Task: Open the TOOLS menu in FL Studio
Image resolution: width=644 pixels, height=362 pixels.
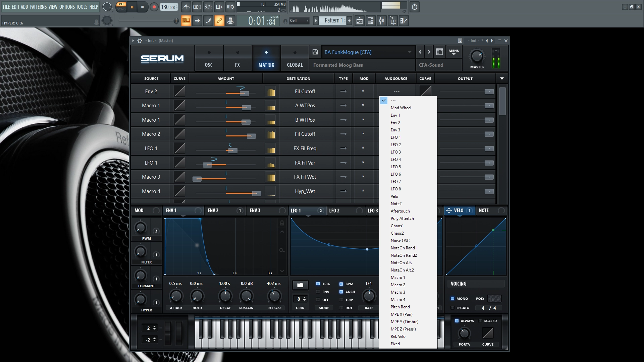Action: (82, 7)
